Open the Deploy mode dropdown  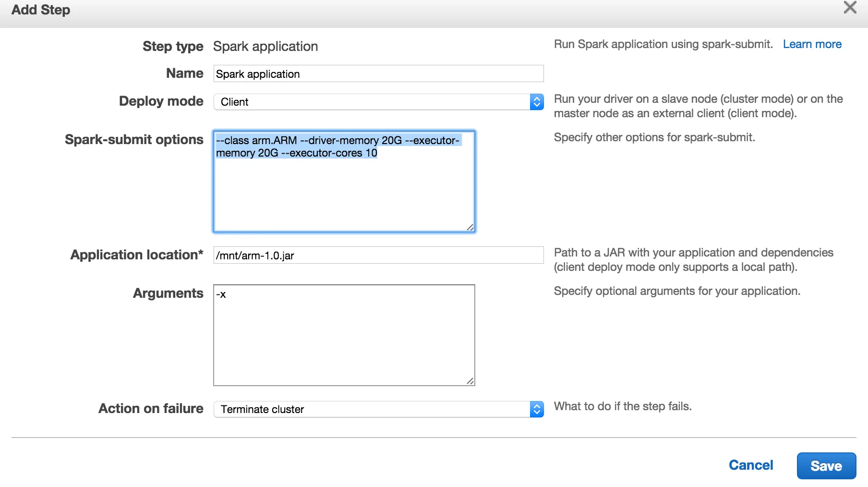[x=378, y=102]
